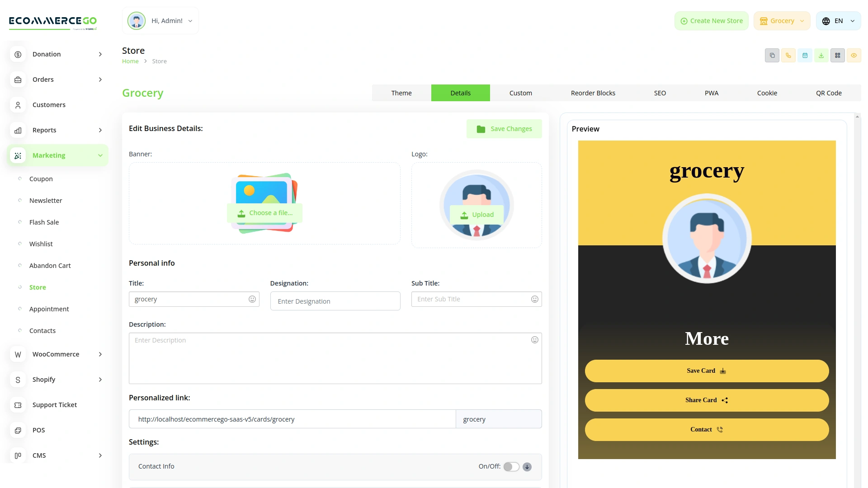Open the Grocery store switcher dropdown

pyautogui.click(x=782, y=20)
